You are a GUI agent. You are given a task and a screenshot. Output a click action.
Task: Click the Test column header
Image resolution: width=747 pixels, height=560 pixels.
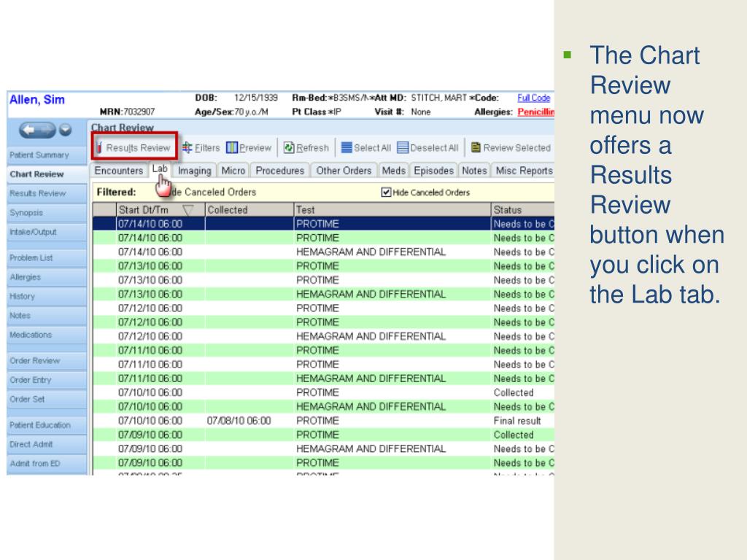392,210
